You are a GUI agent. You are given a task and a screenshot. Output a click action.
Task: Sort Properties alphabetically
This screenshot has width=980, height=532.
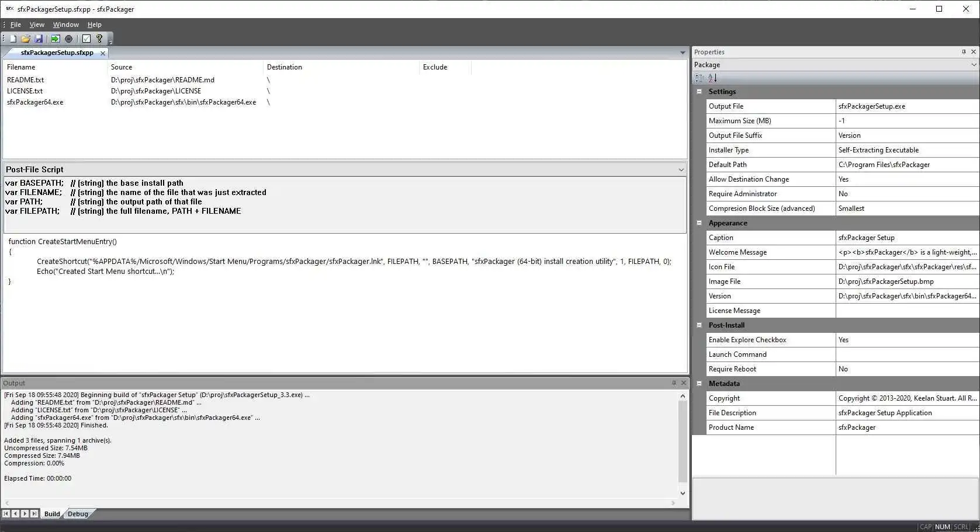[x=712, y=78]
